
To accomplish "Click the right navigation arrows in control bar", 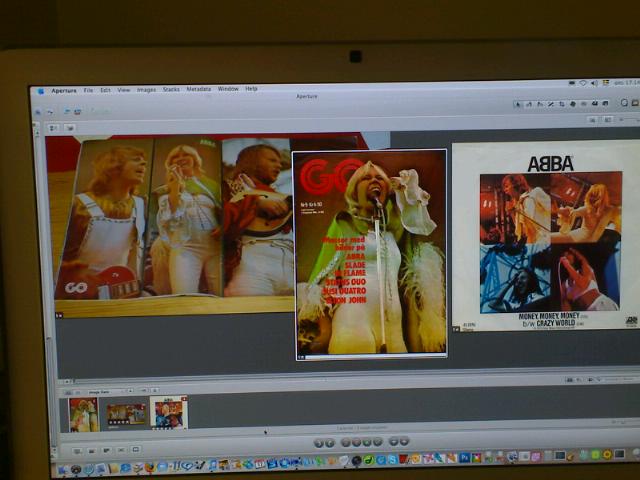I will point(399,441).
